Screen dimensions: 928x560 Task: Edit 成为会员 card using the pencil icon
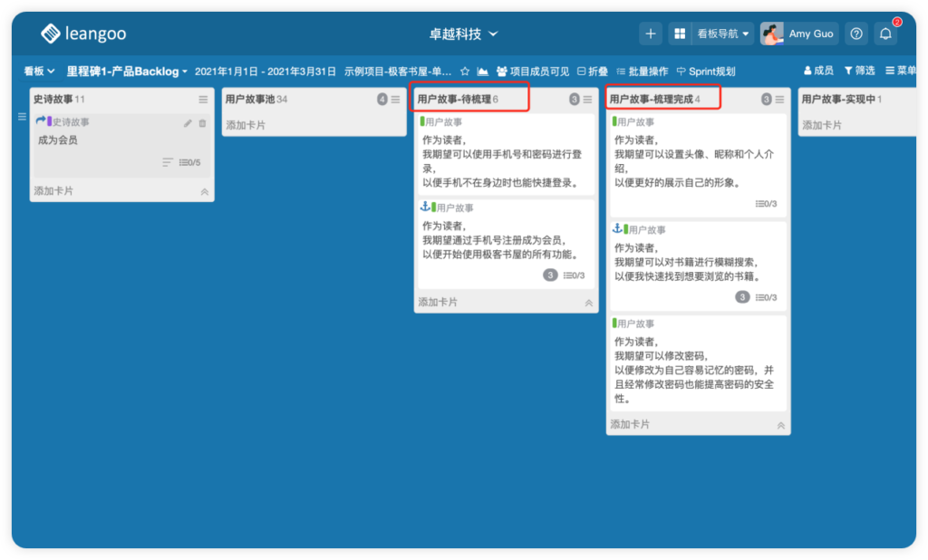click(188, 123)
